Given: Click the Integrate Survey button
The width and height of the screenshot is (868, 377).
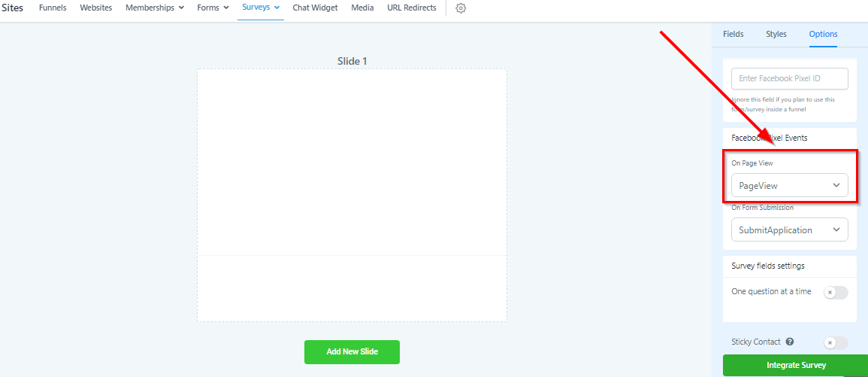Looking at the screenshot, I should 796,366.
